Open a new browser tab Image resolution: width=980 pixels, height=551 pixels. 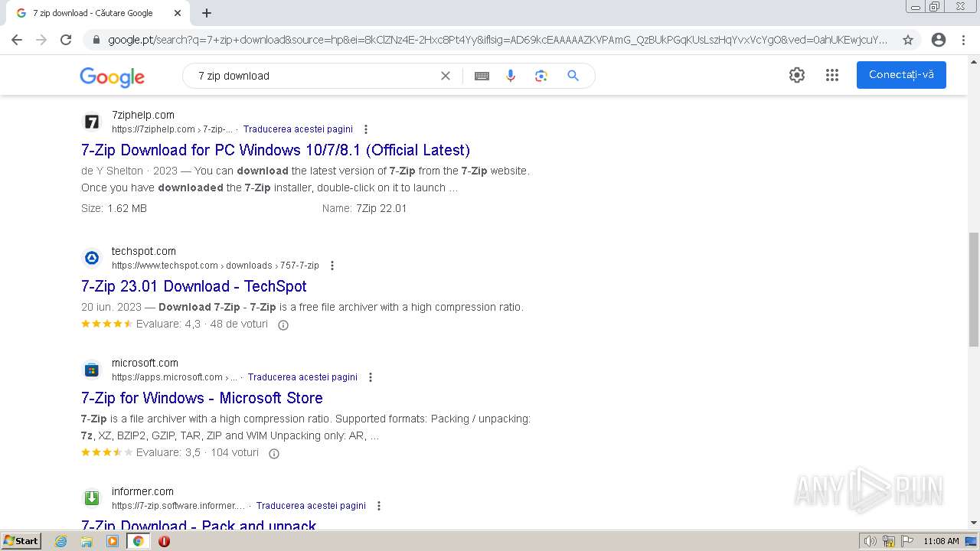(207, 13)
